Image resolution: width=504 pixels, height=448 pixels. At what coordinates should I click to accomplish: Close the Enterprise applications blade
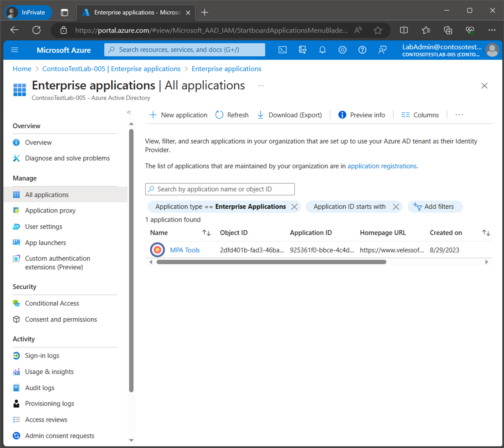pyautogui.click(x=484, y=86)
